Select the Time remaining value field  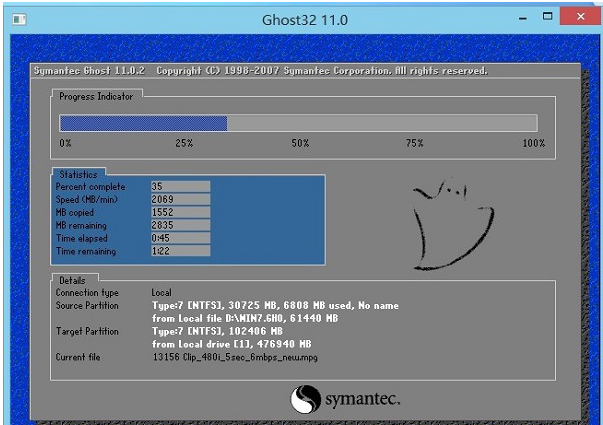pyautogui.click(x=180, y=252)
